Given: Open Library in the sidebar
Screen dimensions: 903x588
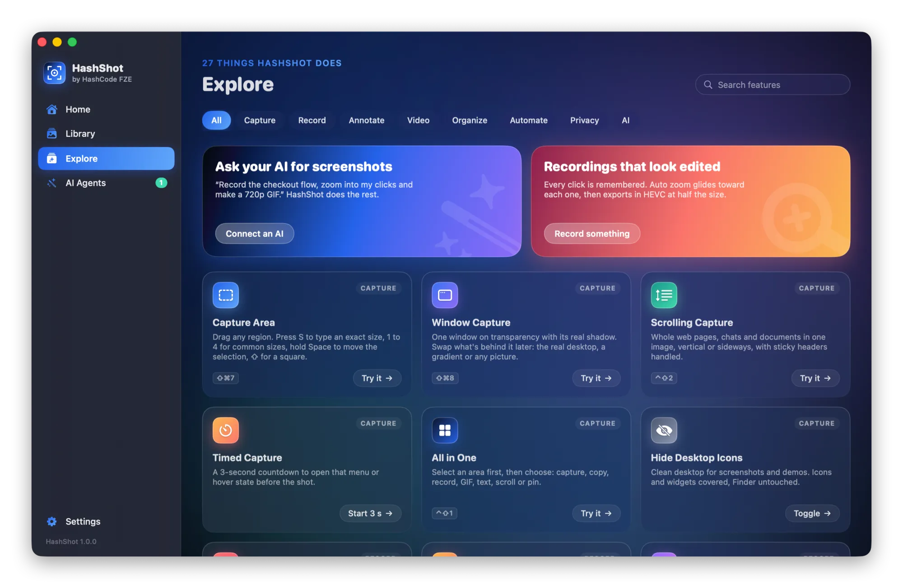Looking at the screenshot, I should (x=106, y=134).
